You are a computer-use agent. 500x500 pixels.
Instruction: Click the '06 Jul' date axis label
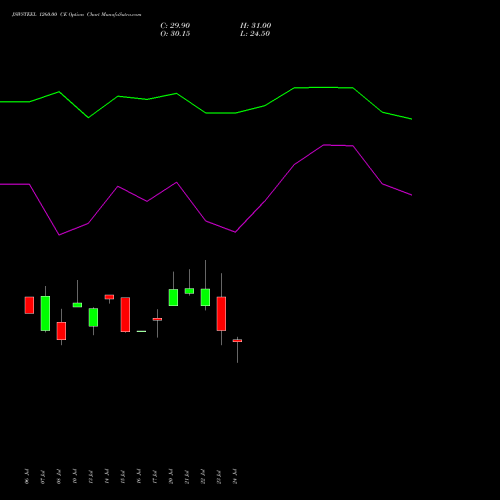(27, 476)
